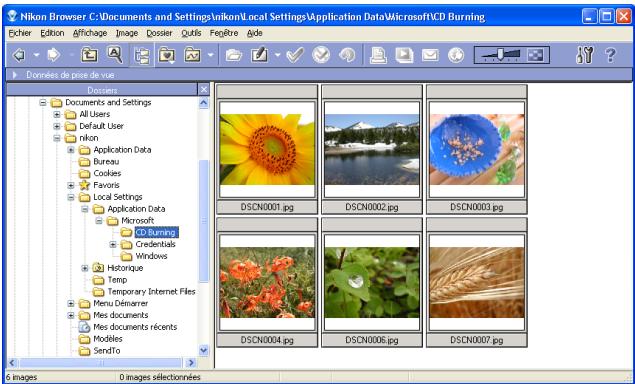Open the Affichage menu

click(x=90, y=33)
